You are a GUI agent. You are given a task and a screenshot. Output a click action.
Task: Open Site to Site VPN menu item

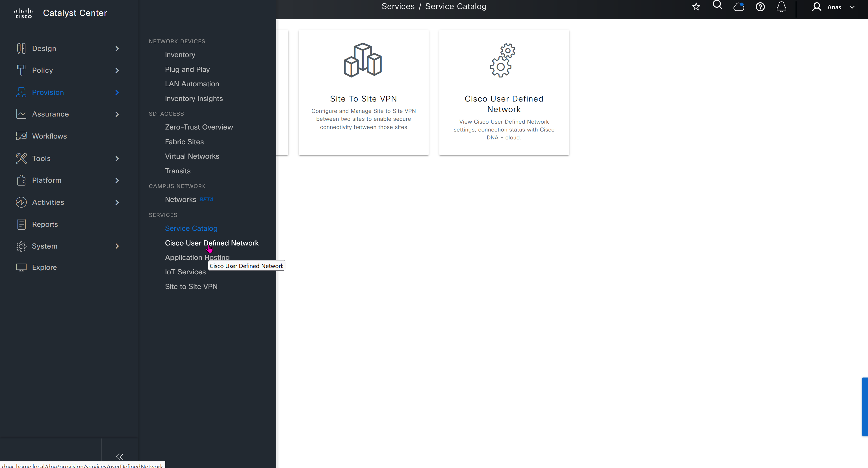point(191,286)
